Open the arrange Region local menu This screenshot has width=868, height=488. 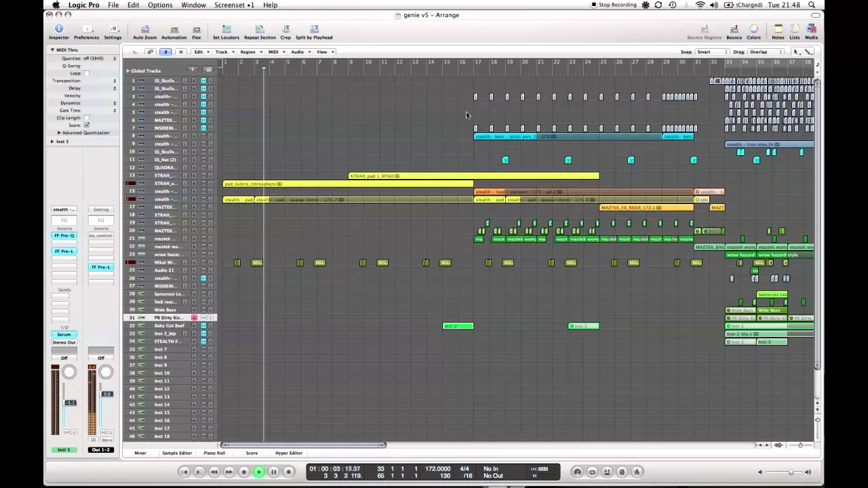[x=250, y=52]
